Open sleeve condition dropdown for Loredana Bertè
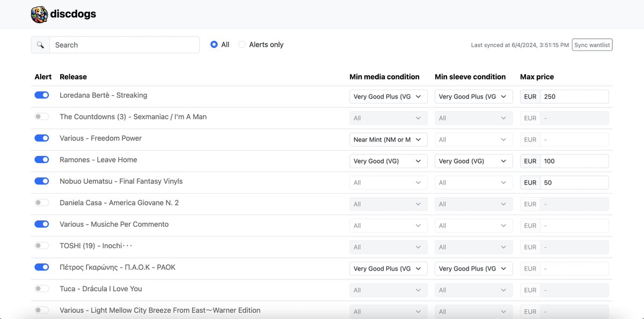 point(474,97)
